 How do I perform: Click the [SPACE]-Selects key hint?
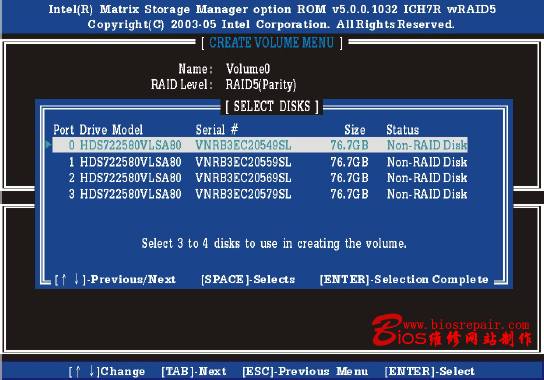click(x=248, y=279)
